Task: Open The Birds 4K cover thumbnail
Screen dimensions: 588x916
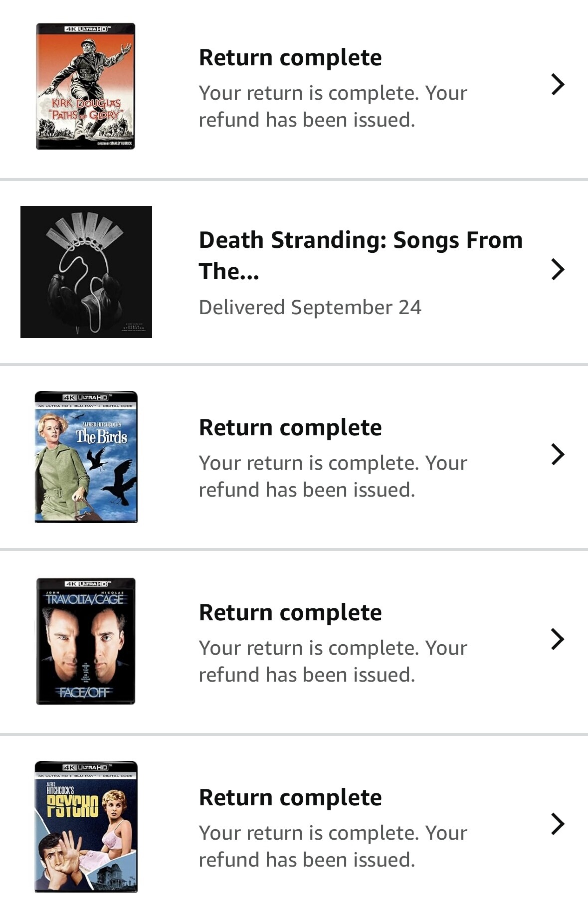Action: coord(86,457)
